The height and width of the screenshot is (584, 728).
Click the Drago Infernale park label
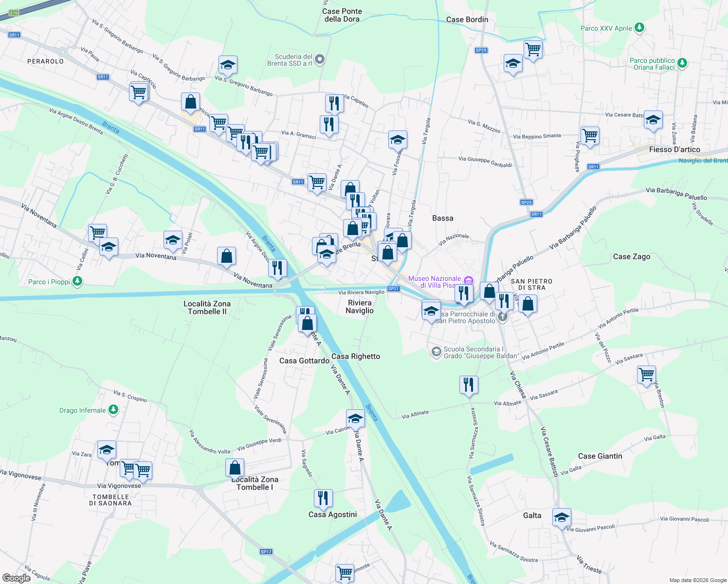point(82,410)
